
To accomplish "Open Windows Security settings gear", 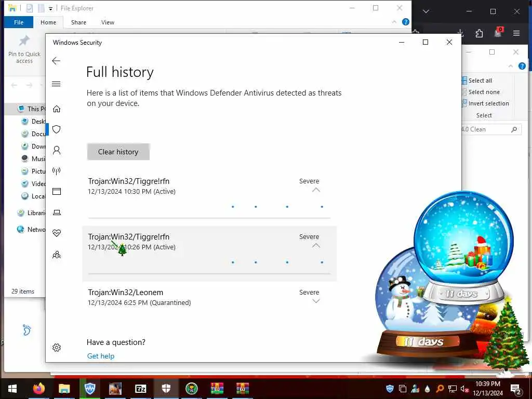I will (57, 348).
